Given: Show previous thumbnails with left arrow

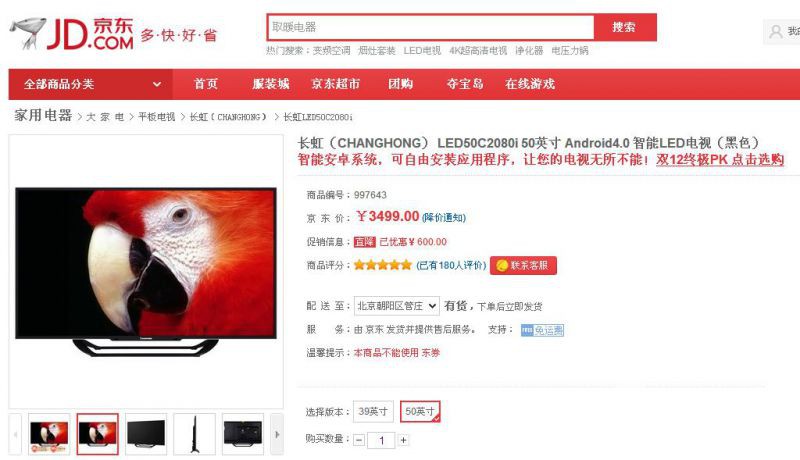Looking at the screenshot, I should click(x=15, y=435).
